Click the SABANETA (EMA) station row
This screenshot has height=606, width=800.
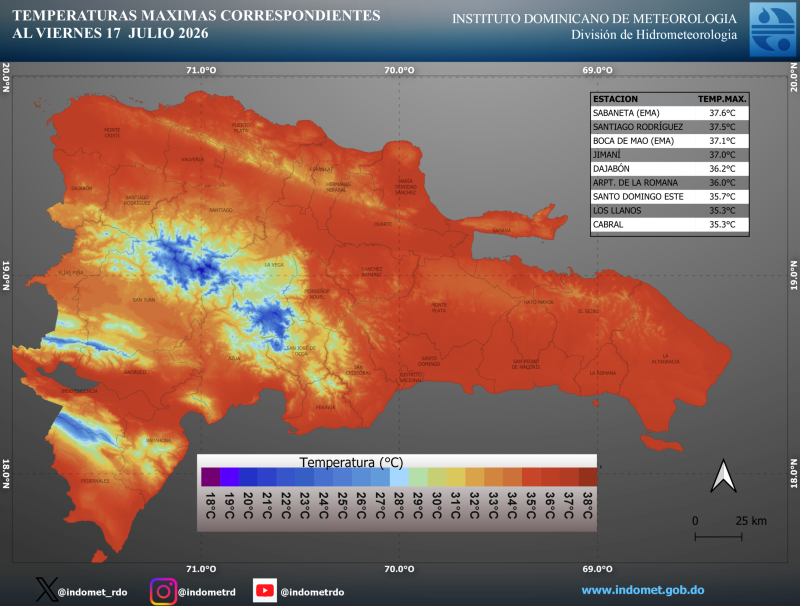click(x=670, y=113)
